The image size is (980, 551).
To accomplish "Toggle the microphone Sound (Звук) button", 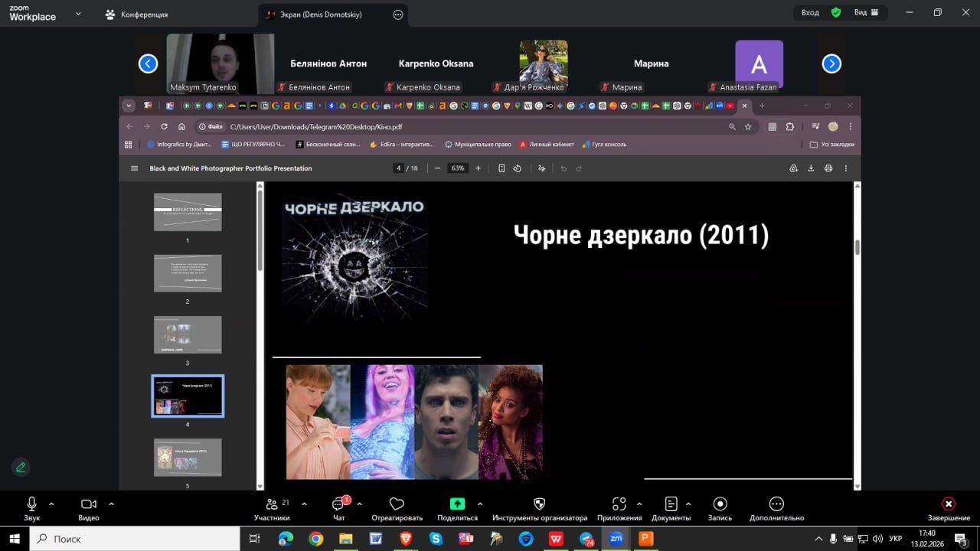I will [x=31, y=504].
